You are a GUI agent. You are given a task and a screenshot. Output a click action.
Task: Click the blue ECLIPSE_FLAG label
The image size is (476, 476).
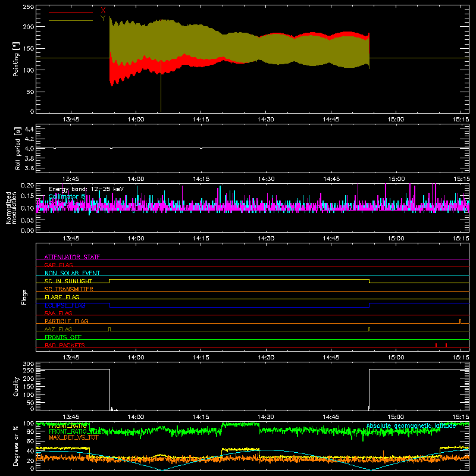point(65,305)
